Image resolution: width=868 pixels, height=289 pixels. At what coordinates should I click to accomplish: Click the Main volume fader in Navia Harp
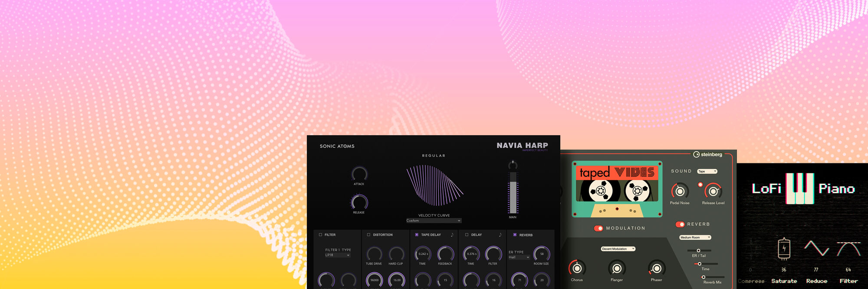[x=513, y=193]
